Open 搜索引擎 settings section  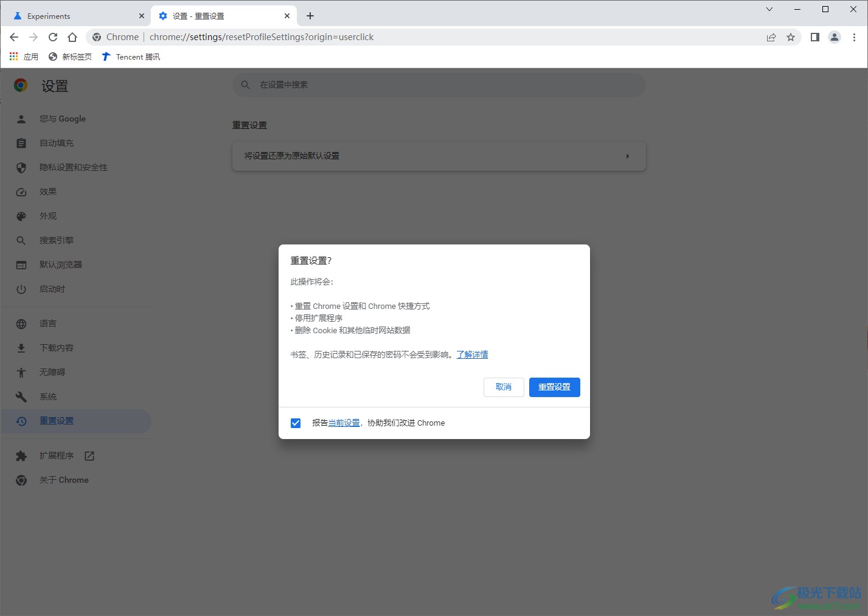coord(76,240)
